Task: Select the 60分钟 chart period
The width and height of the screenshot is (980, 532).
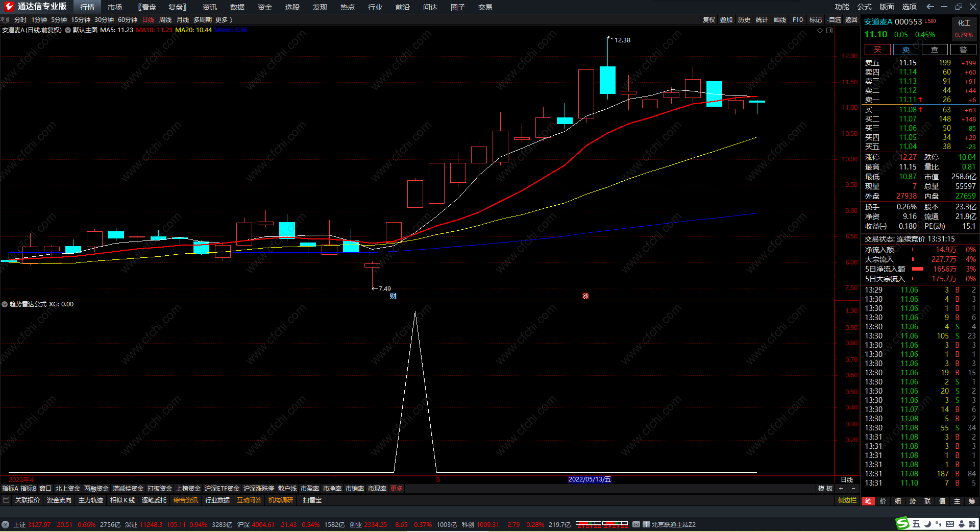Action: click(128, 20)
